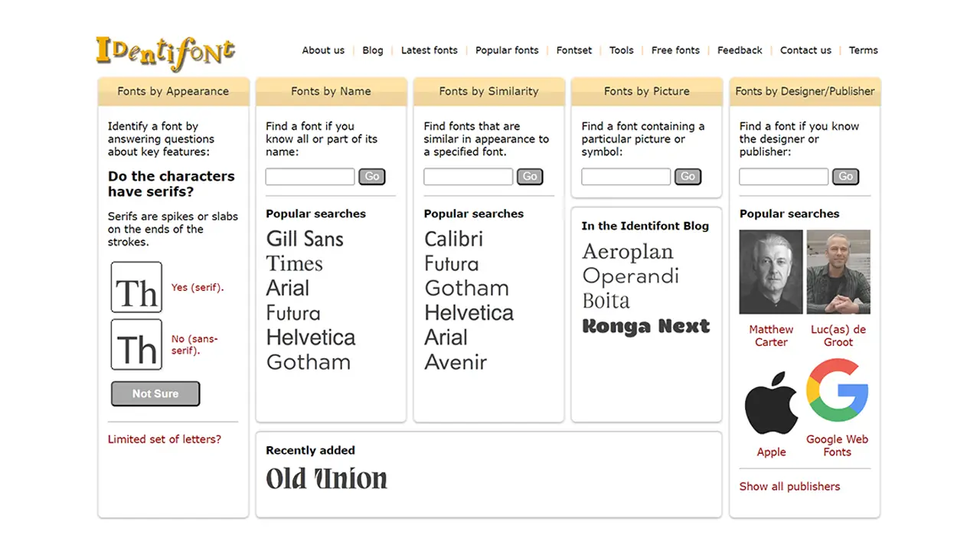Open Gotham under Fonts by Name

(309, 362)
